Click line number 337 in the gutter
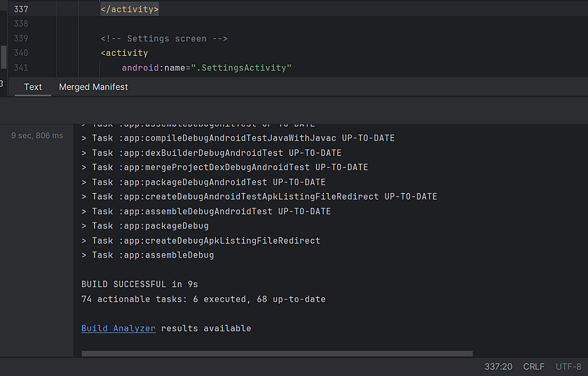This screenshot has width=588, height=376. 21,9
